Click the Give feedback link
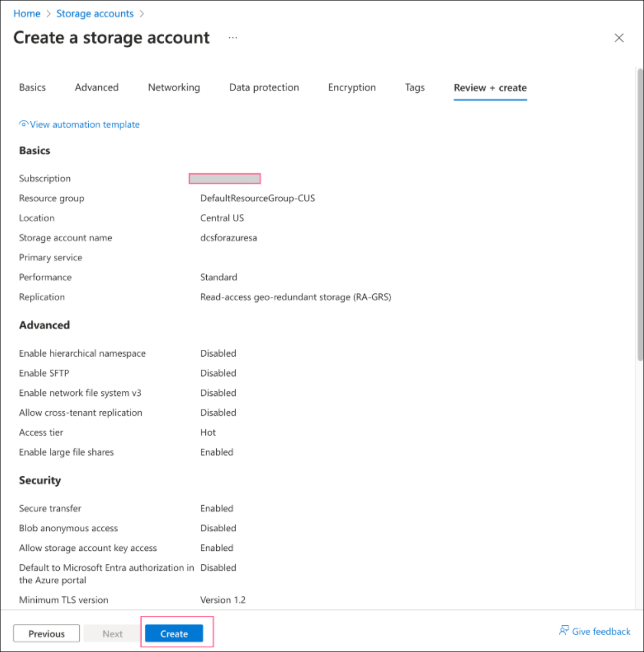Screen dimensions: 644x652 601,632
